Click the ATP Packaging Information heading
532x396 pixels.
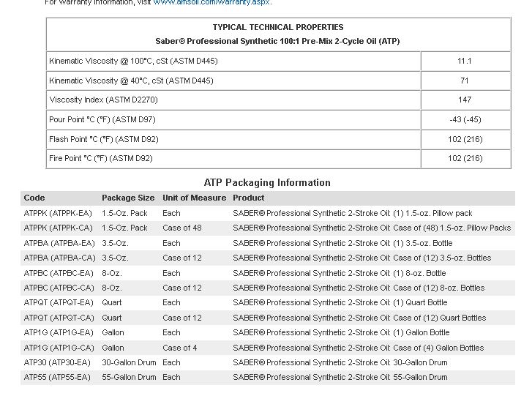(267, 182)
